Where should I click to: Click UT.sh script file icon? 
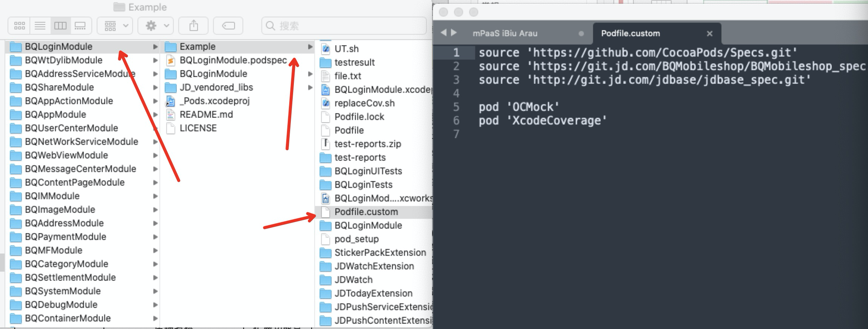point(326,49)
